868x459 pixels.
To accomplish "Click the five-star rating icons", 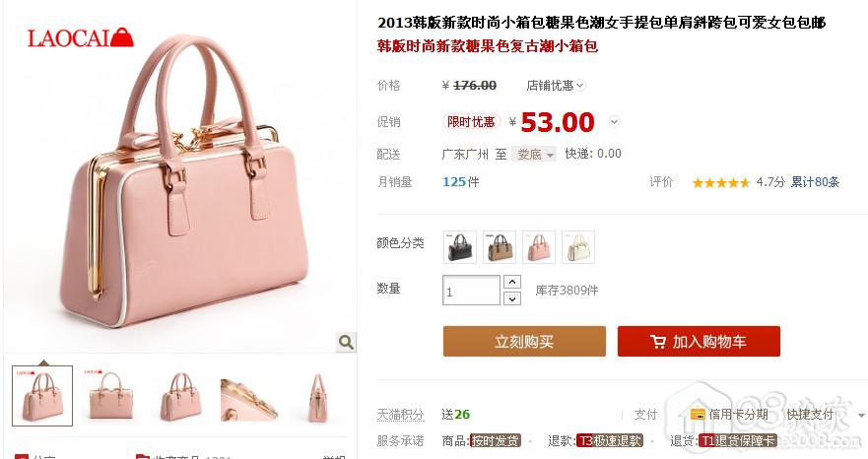I will (721, 183).
